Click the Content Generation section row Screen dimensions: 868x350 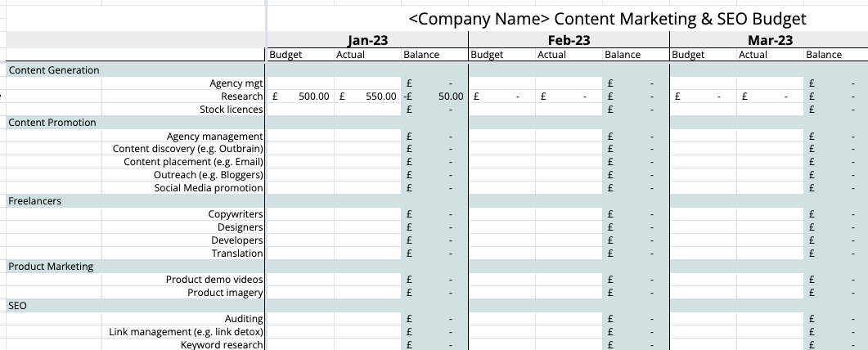click(54, 70)
